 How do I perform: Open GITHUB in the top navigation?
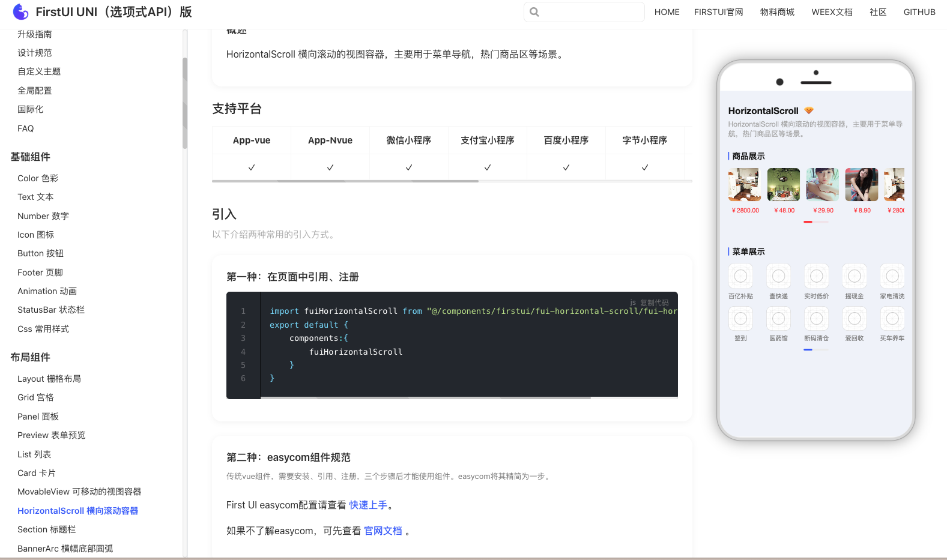tap(919, 12)
